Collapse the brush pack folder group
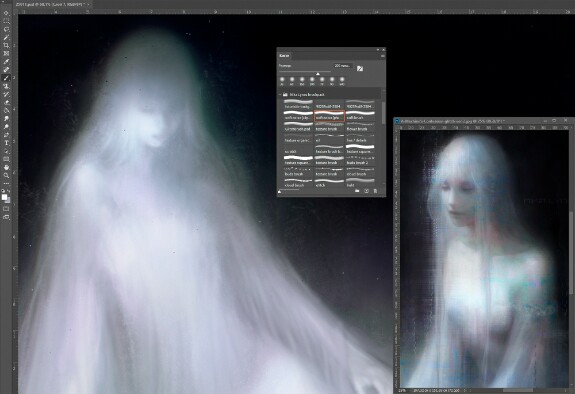575x394 pixels. 281,95
